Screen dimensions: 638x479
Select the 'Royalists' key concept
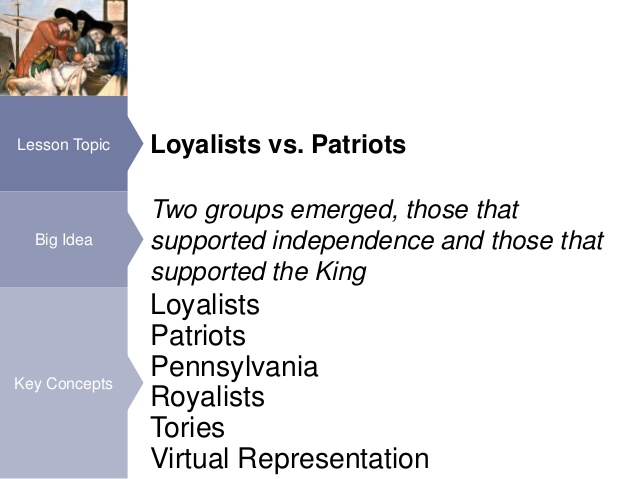point(207,398)
